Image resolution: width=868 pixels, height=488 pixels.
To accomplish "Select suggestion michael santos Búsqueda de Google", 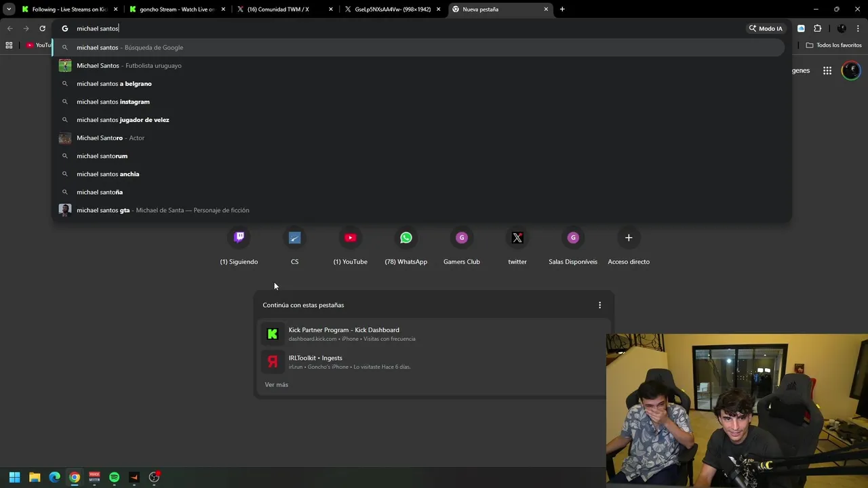I will [419, 47].
